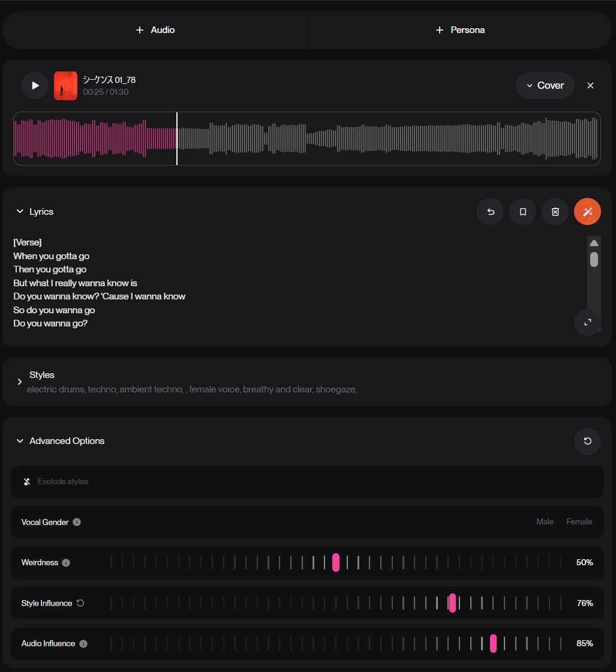Viewport: 616px width, 672px height.
Task: Collapse the Lyrics section
Action: [x=20, y=212]
